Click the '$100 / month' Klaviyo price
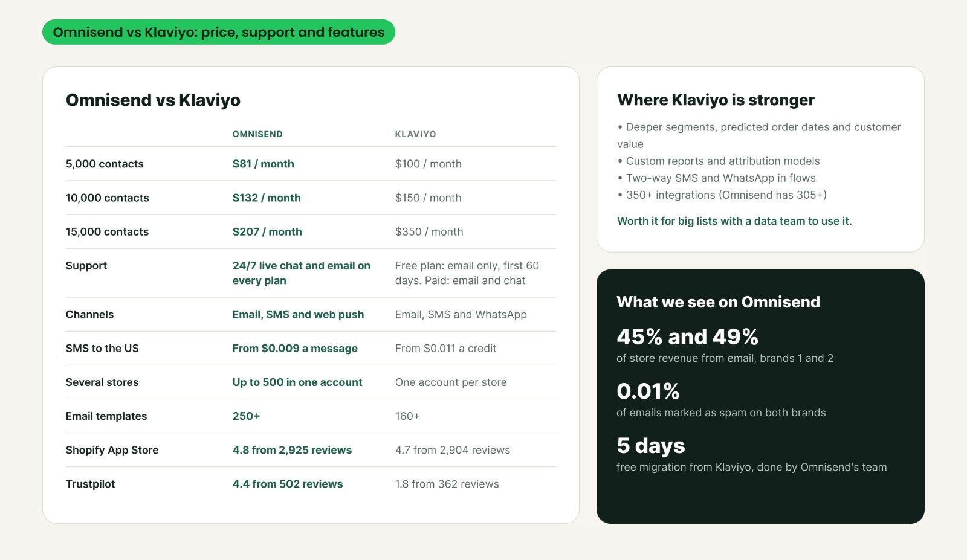The image size is (967, 560). [x=429, y=164]
